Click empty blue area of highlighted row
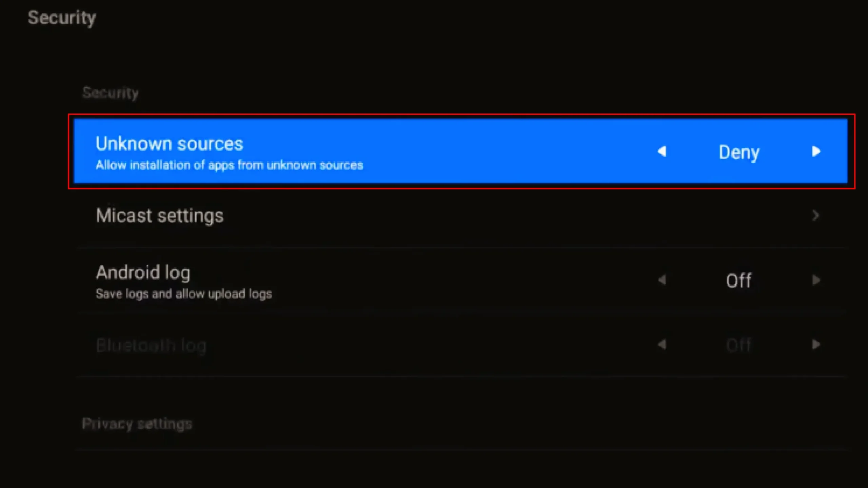Screen dimensions: 868x488 pos(492,151)
